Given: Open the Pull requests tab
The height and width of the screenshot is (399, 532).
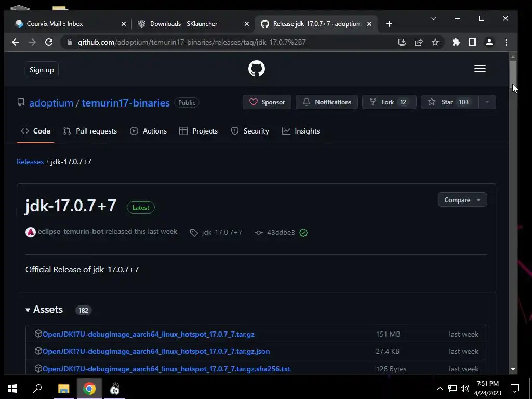Looking at the screenshot, I should (x=90, y=131).
